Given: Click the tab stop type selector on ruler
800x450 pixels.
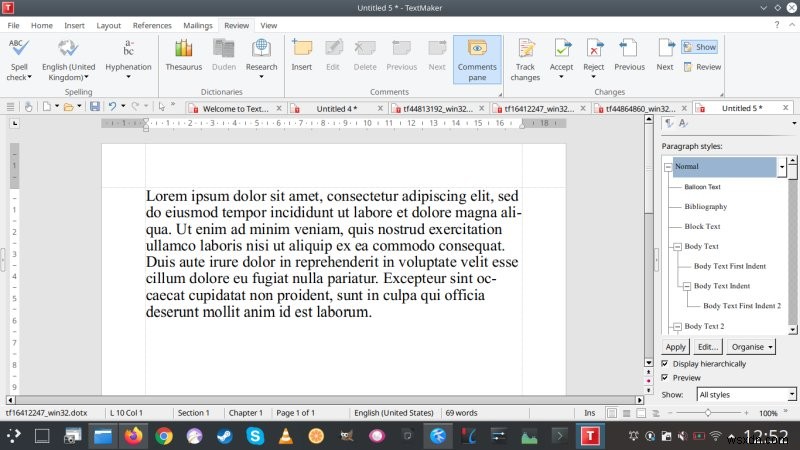Looking at the screenshot, I should click(15, 123).
